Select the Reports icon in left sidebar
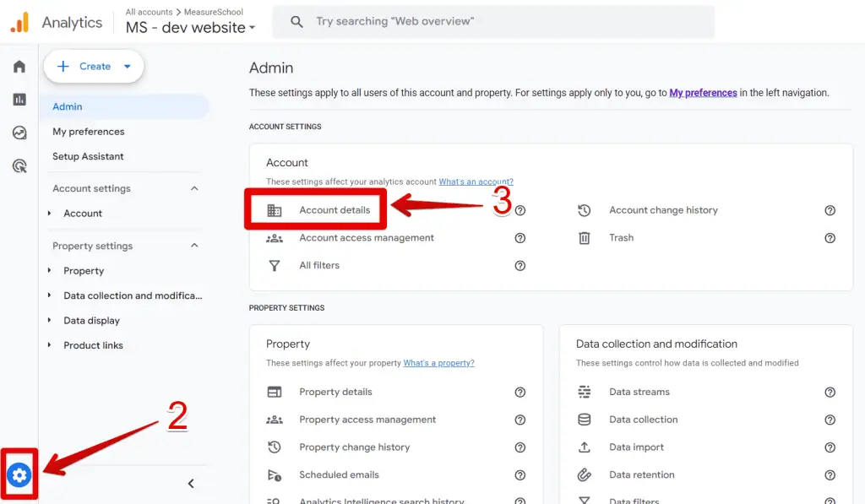This screenshot has width=865, height=504. click(19, 99)
